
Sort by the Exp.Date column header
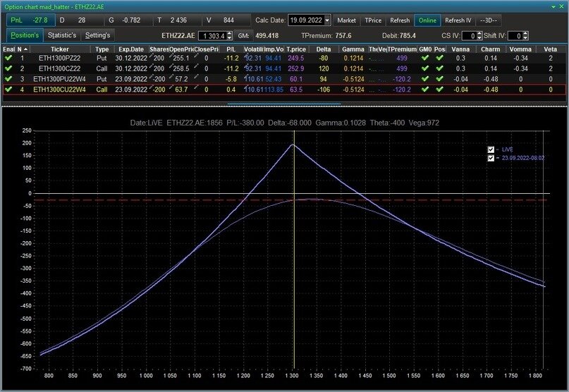click(131, 49)
